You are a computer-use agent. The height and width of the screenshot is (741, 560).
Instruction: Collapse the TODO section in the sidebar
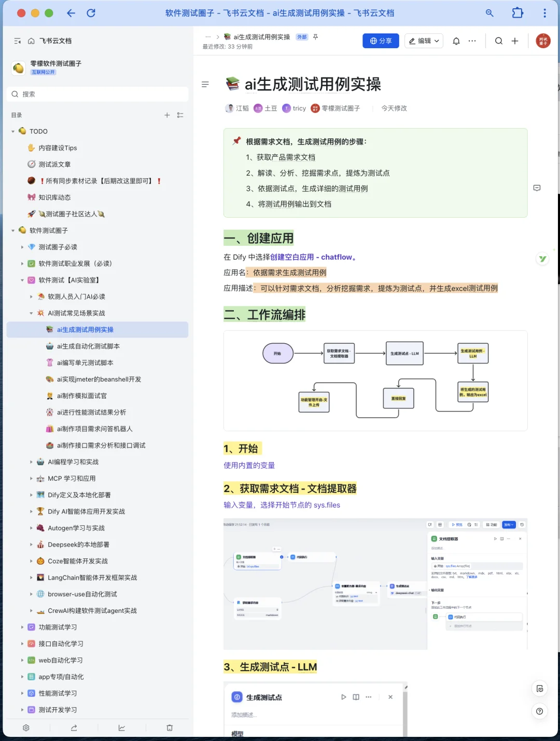tap(12, 131)
